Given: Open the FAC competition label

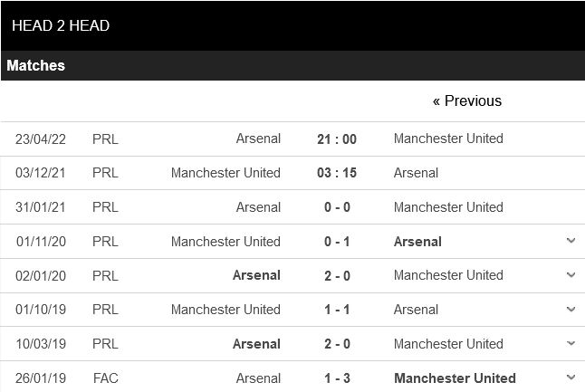Looking at the screenshot, I should pos(105,378).
